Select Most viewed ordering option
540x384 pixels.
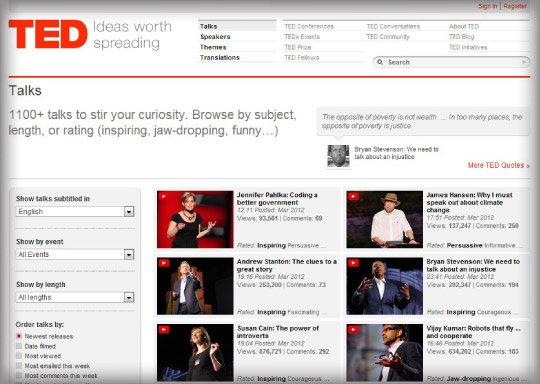click(x=19, y=356)
